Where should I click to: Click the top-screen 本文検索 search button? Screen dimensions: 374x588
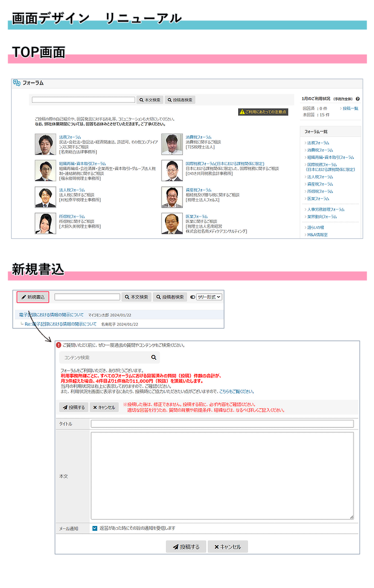(150, 100)
